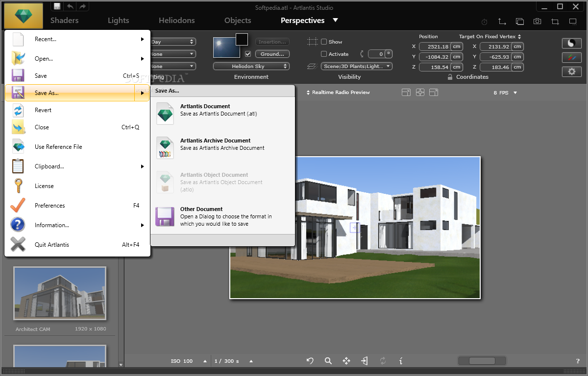Switch to the Objects tab
The image size is (588, 376).
click(x=238, y=21)
